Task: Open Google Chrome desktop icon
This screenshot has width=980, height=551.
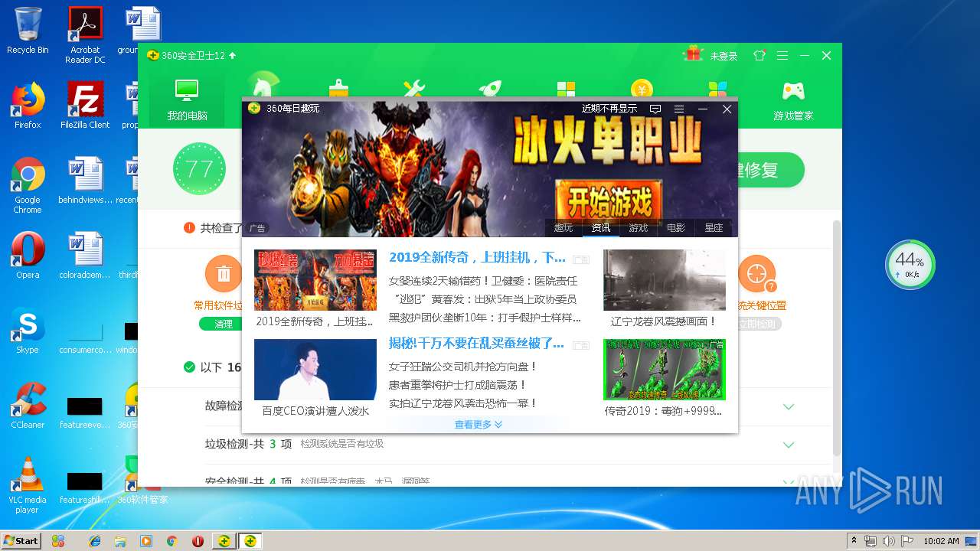Action: [x=28, y=185]
